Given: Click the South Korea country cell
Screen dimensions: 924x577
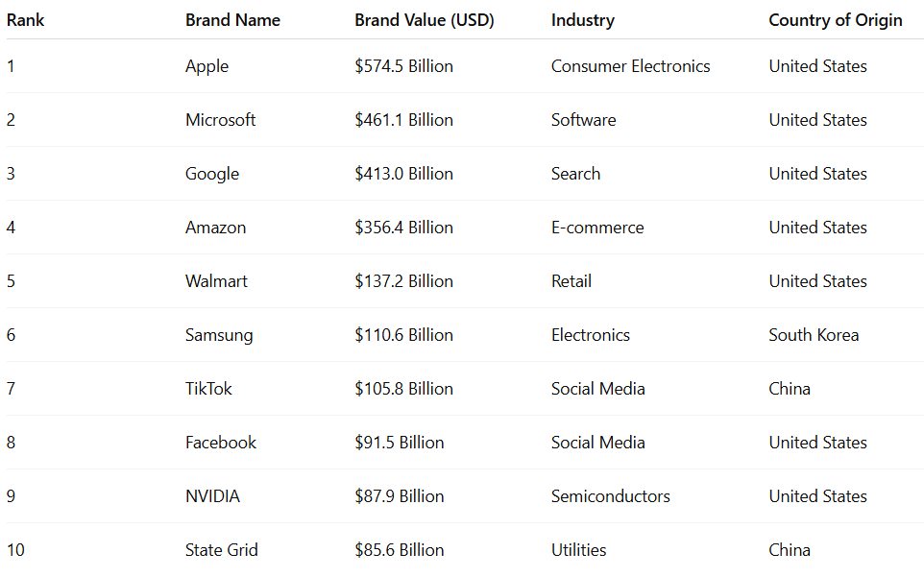Looking at the screenshot, I should coord(814,335).
